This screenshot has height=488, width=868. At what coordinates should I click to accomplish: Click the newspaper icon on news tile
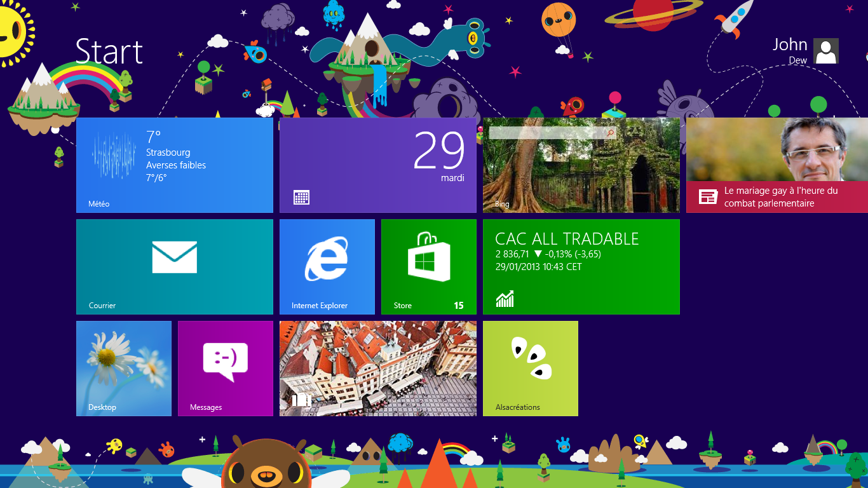tap(708, 197)
